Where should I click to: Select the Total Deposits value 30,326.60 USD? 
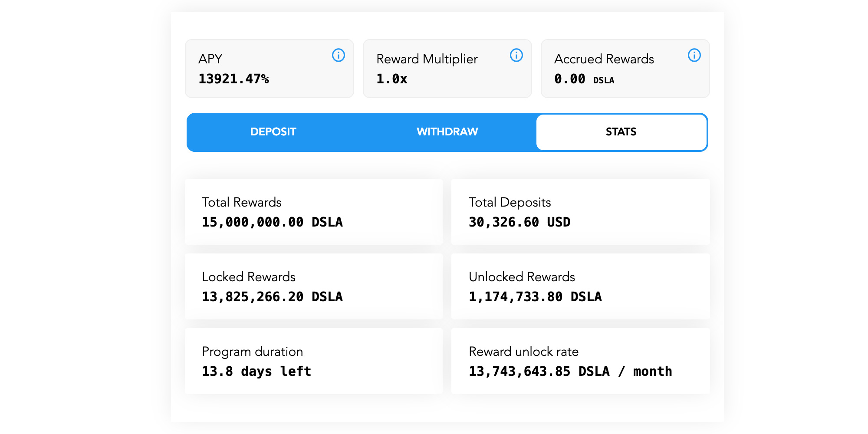[x=519, y=222]
